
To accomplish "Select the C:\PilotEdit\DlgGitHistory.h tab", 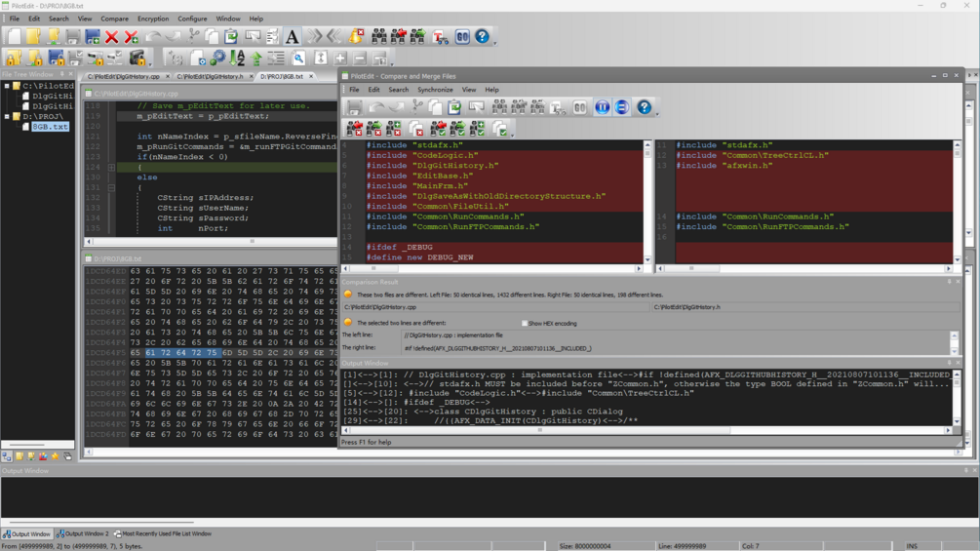I will tap(210, 76).
